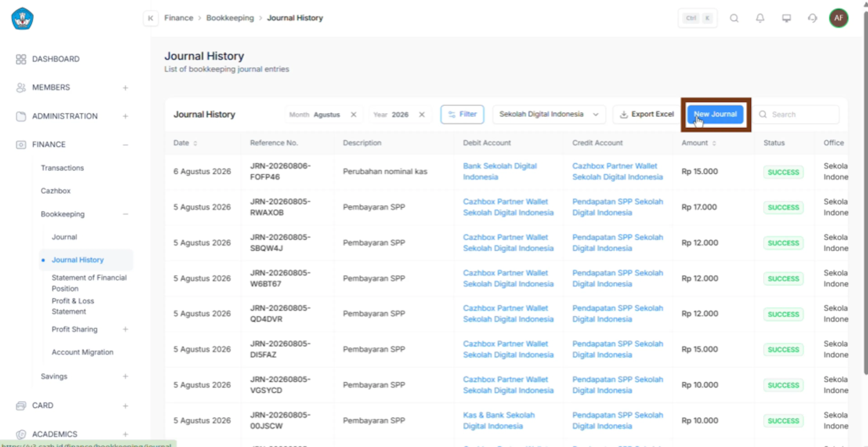Click the 6 Agustus 2026 date cell
This screenshot has height=447, width=868.
[x=202, y=172]
